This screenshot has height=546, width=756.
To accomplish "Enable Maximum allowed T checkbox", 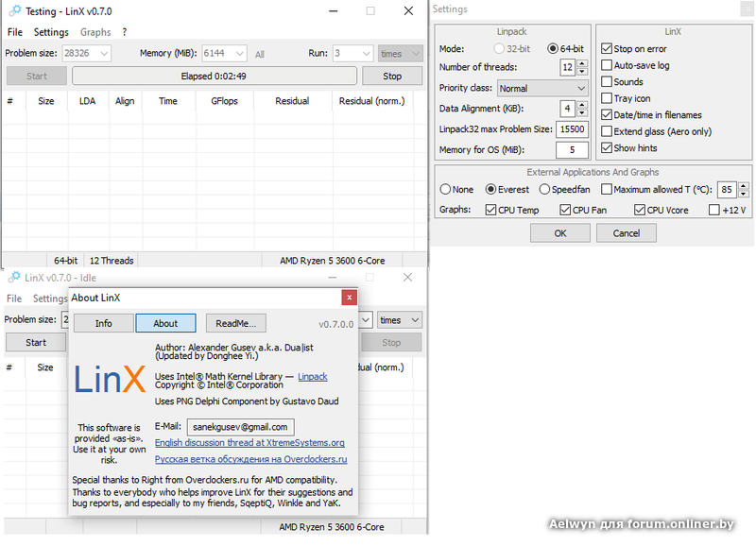I will pos(607,189).
